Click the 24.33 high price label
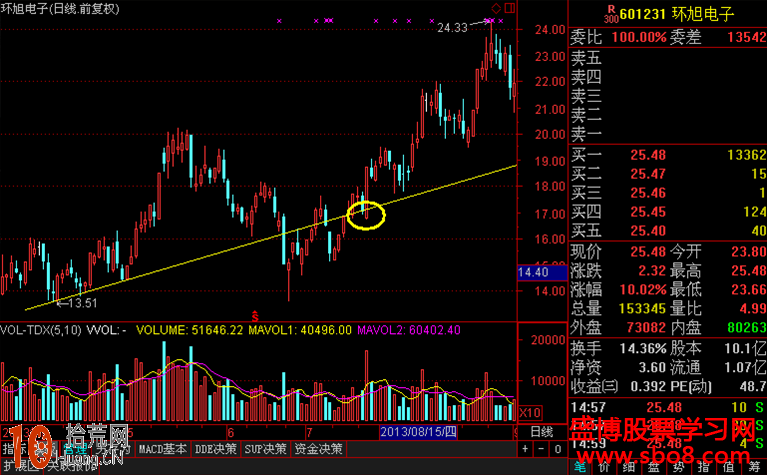Image resolution: width=767 pixels, height=475 pixels. 452,28
